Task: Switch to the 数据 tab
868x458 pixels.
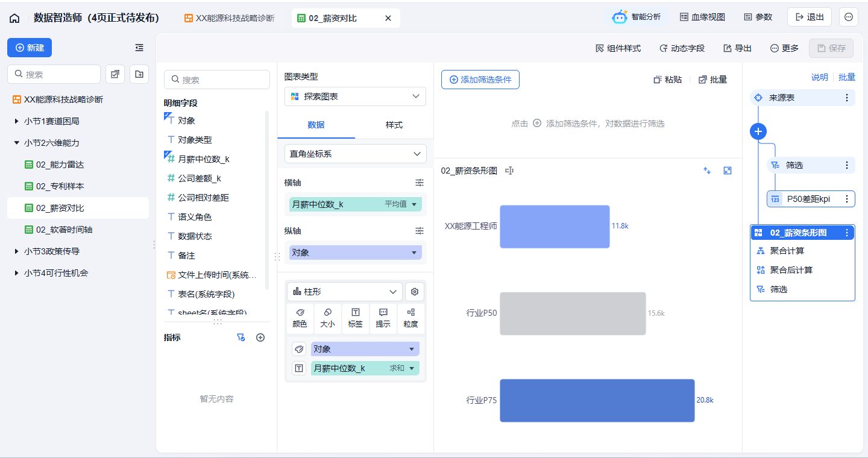Action: 316,125
